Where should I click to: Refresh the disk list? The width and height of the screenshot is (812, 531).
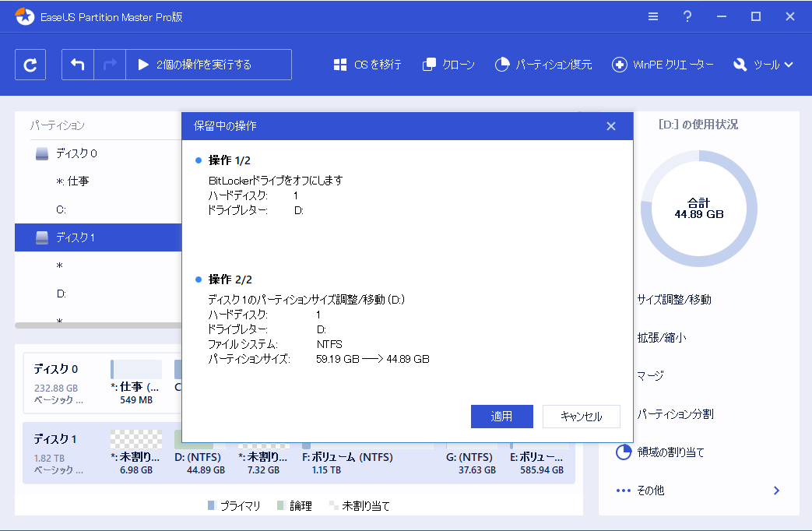pyautogui.click(x=30, y=65)
